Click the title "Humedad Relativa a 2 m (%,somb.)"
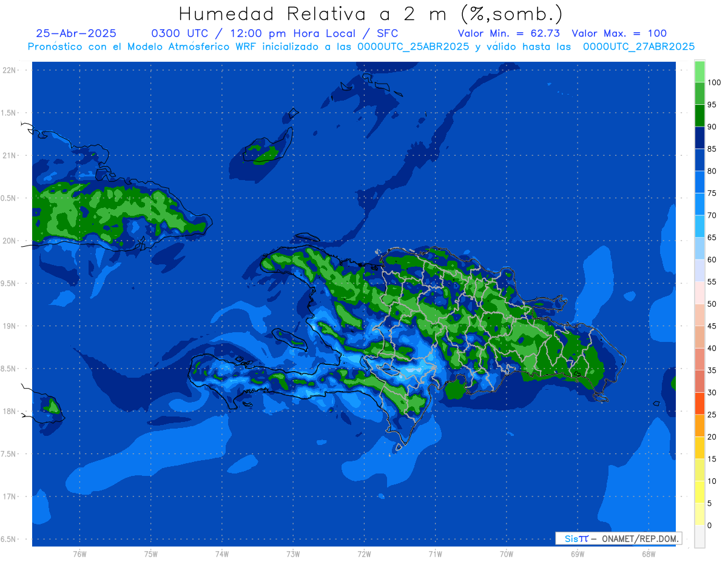The height and width of the screenshot is (562, 728). tap(371, 14)
